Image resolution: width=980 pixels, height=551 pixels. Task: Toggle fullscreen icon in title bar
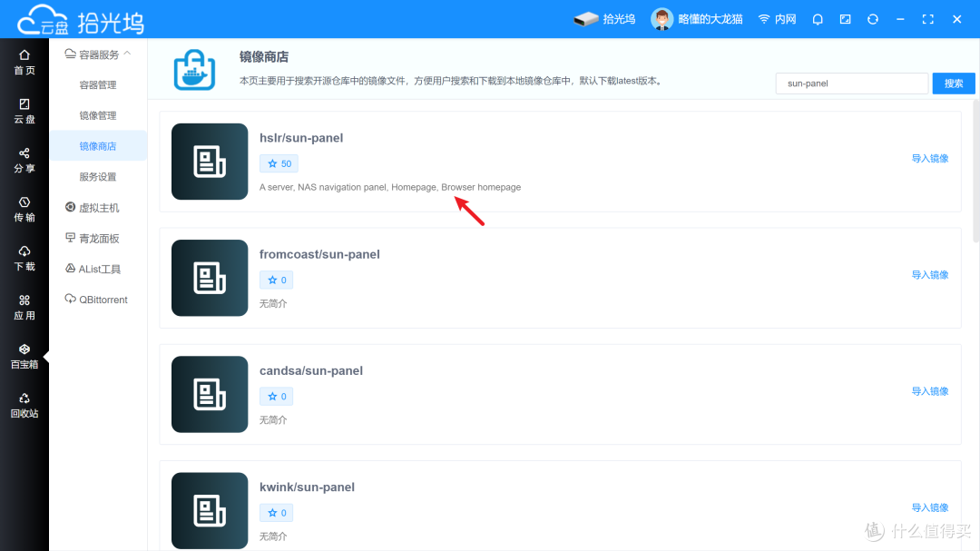click(x=928, y=19)
